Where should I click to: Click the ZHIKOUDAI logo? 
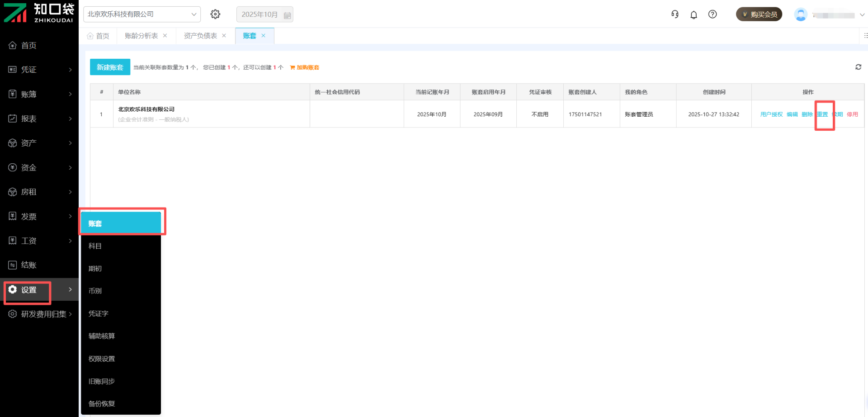[x=39, y=13]
